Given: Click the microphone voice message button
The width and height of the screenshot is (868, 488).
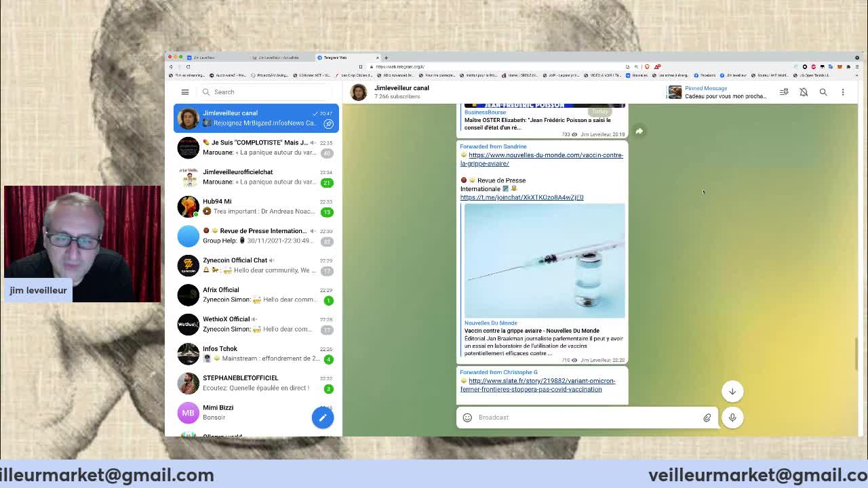Looking at the screenshot, I should [732, 418].
